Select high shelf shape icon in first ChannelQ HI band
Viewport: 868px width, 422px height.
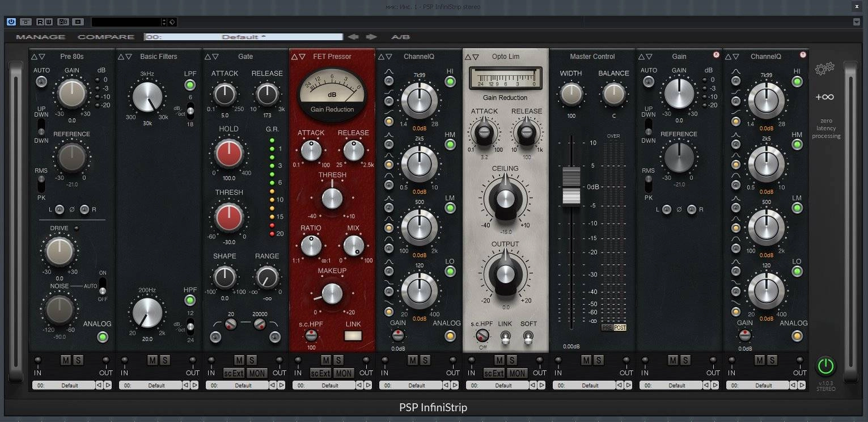coord(389,101)
